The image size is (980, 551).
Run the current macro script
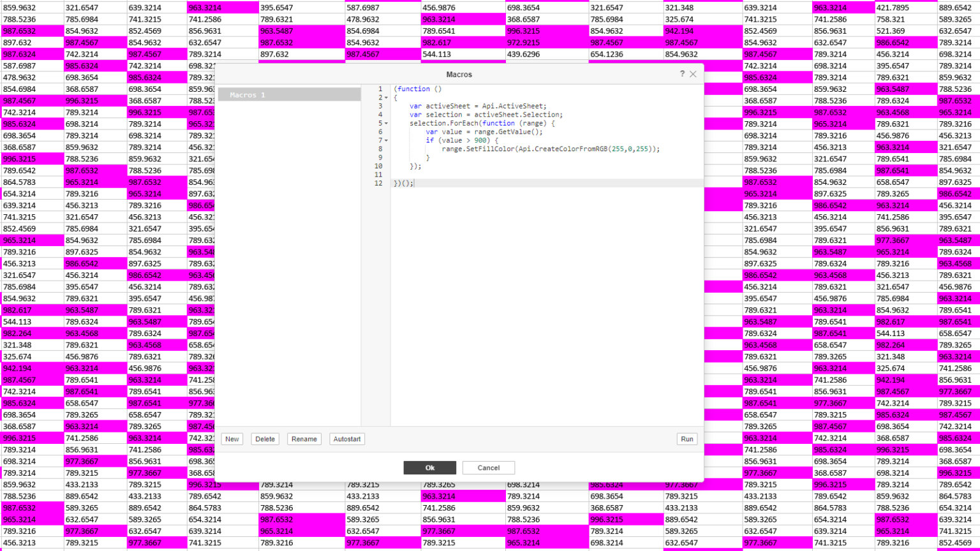coord(687,439)
